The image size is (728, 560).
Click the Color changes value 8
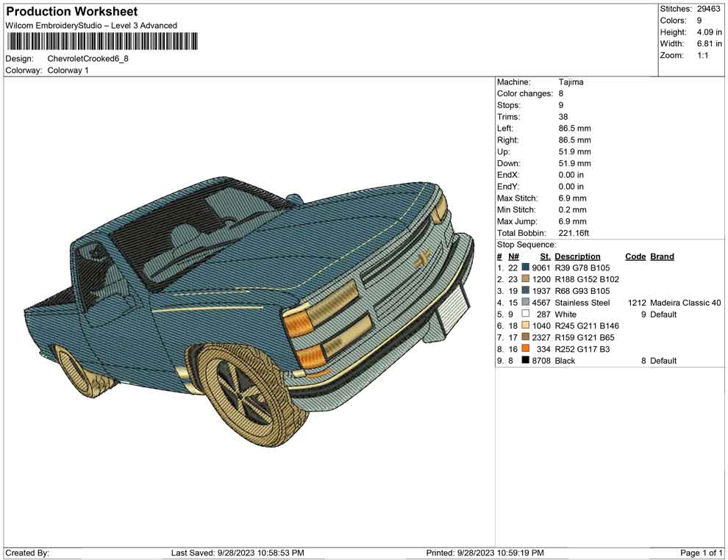[x=561, y=94]
